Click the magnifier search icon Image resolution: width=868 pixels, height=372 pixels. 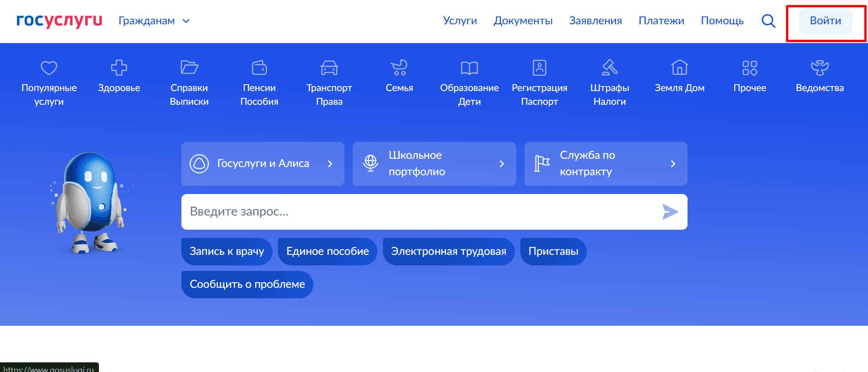pyautogui.click(x=768, y=21)
